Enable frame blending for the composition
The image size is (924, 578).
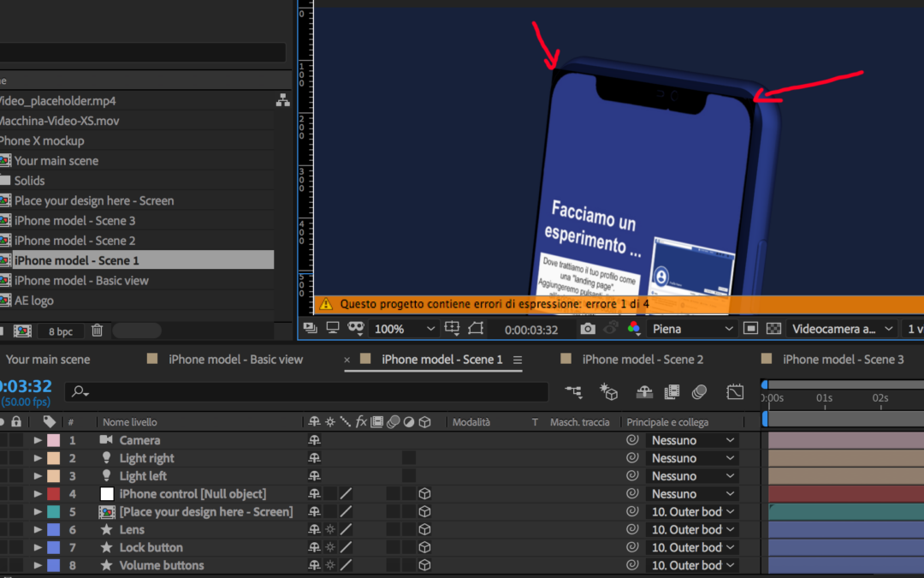click(x=672, y=391)
